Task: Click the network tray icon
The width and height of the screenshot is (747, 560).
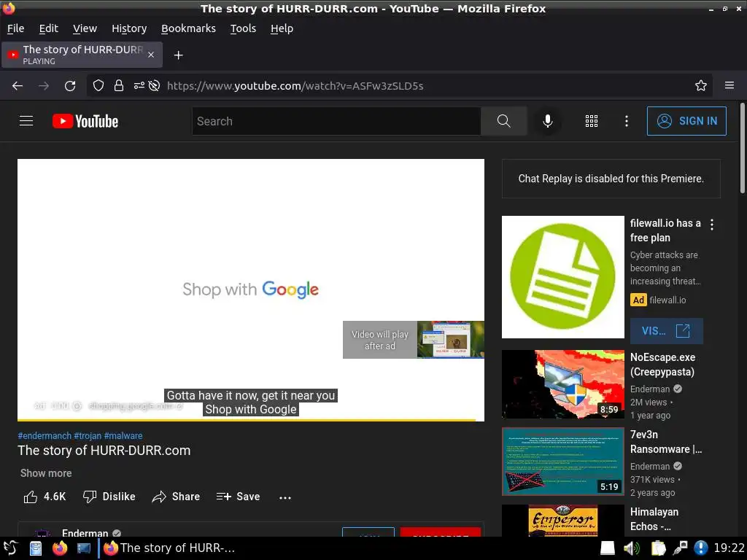Action: point(680,548)
